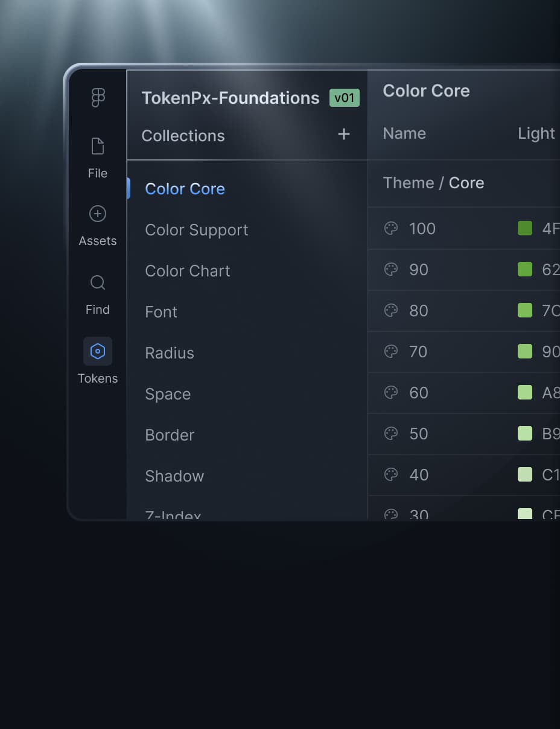Click the green swatch for token 100

tap(525, 228)
